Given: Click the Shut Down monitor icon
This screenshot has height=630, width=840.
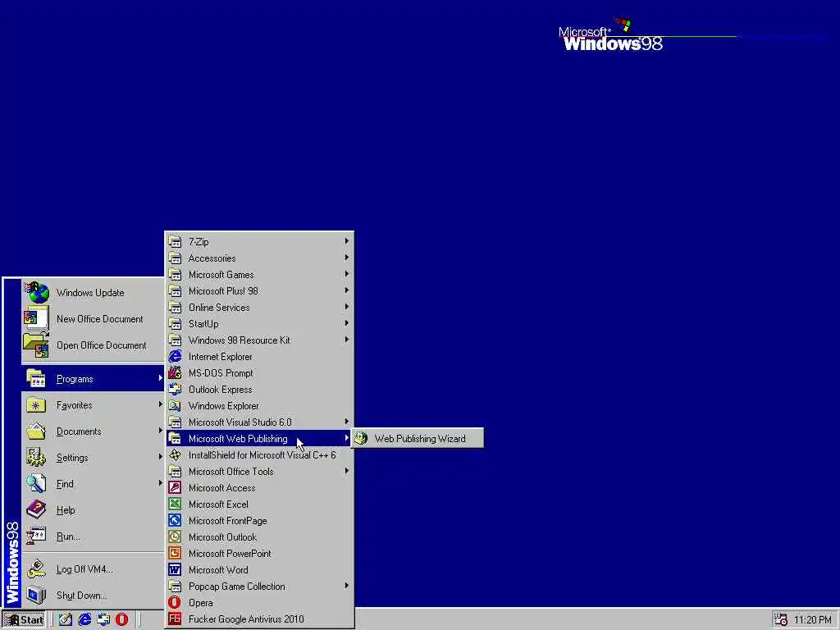Looking at the screenshot, I should tap(36, 596).
